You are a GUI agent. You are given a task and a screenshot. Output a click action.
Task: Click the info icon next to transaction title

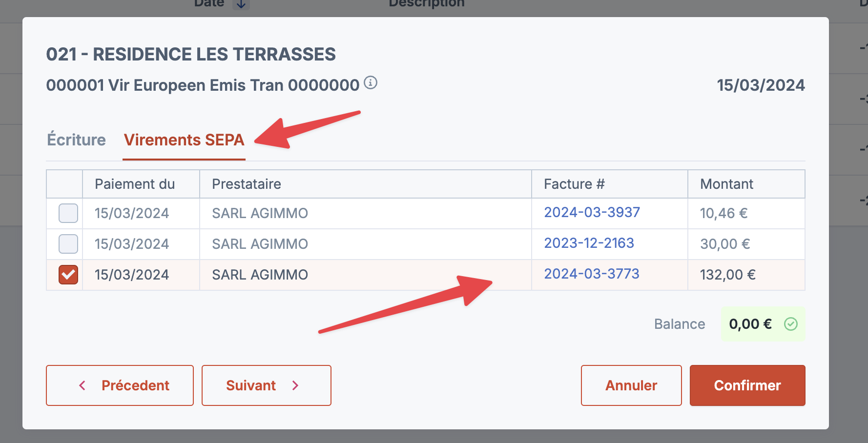(x=371, y=83)
